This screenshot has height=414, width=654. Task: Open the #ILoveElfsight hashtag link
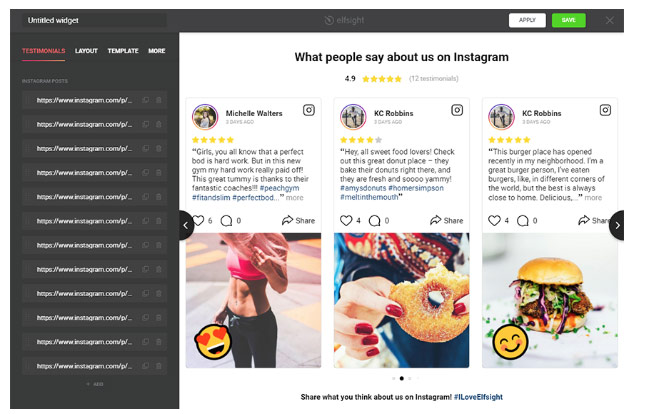pyautogui.click(x=478, y=397)
